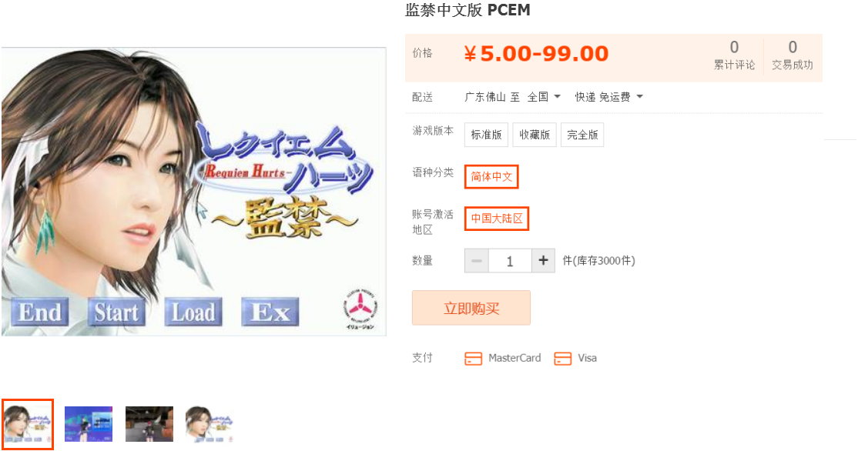Increase quantity with the plus button

pyautogui.click(x=543, y=260)
